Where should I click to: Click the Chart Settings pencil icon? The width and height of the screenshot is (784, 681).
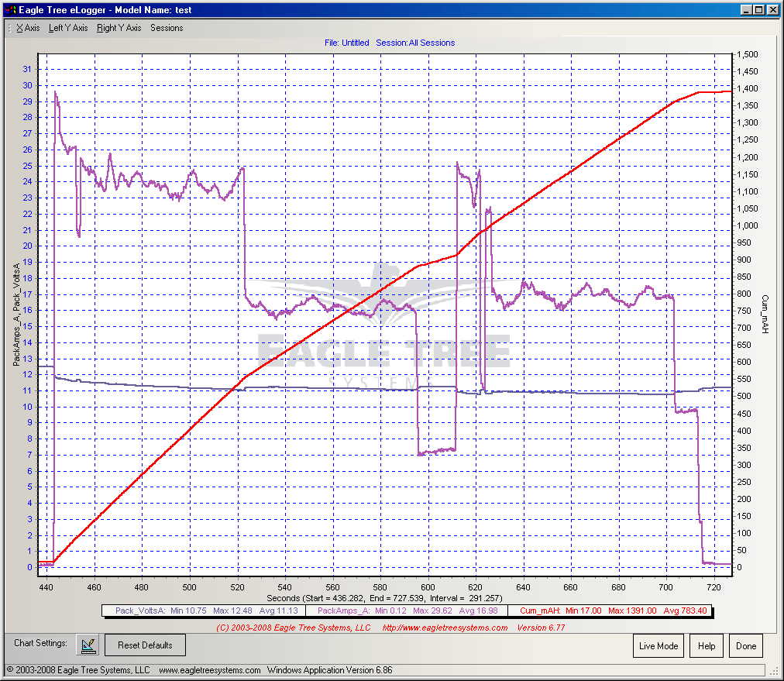click(x=88, y=645)
